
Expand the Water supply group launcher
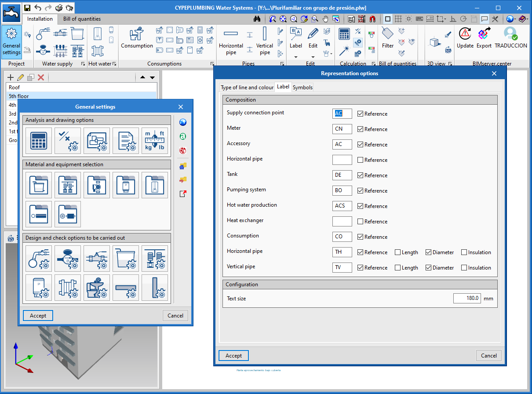point(83,64)
